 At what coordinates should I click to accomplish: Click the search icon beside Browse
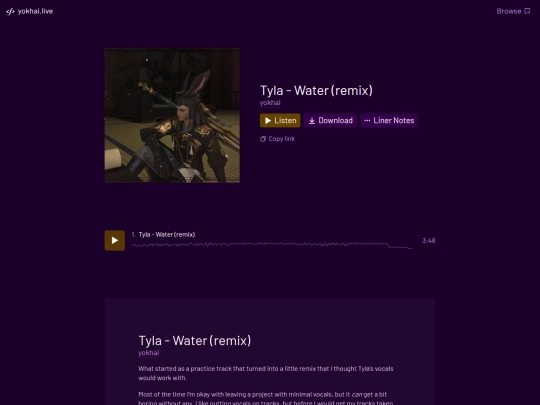[x=527, y=11]
